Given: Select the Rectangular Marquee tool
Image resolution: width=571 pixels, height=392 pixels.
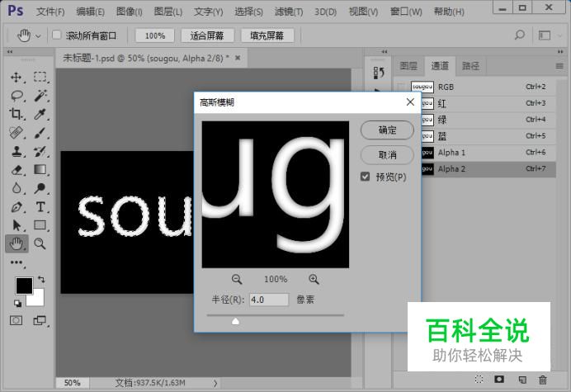Looking at the screenshot, I should (40, 78).
